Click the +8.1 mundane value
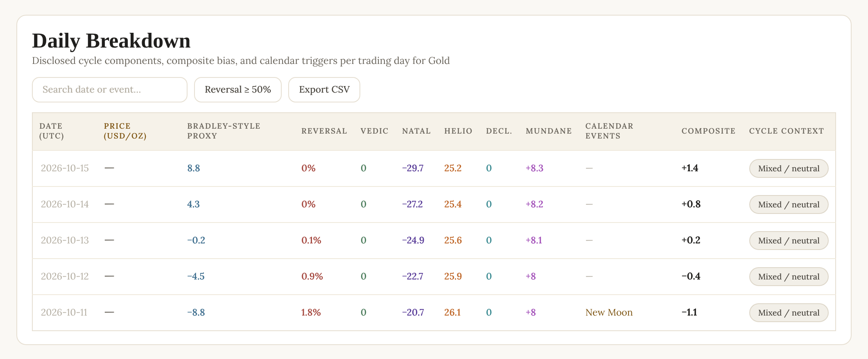Screen dimensions: 868x359 coord(534,241)
